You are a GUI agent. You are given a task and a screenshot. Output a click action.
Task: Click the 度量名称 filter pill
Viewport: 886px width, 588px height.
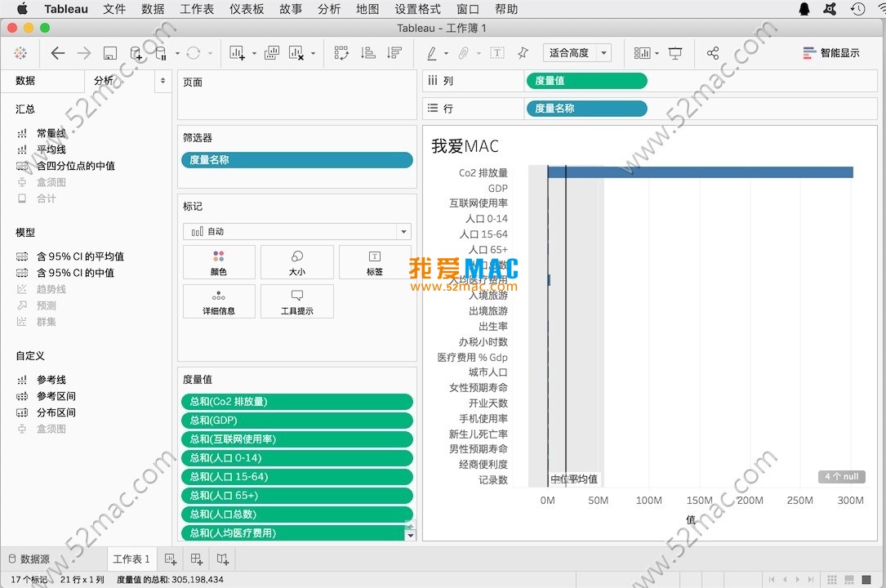click(x=296, y=160)
